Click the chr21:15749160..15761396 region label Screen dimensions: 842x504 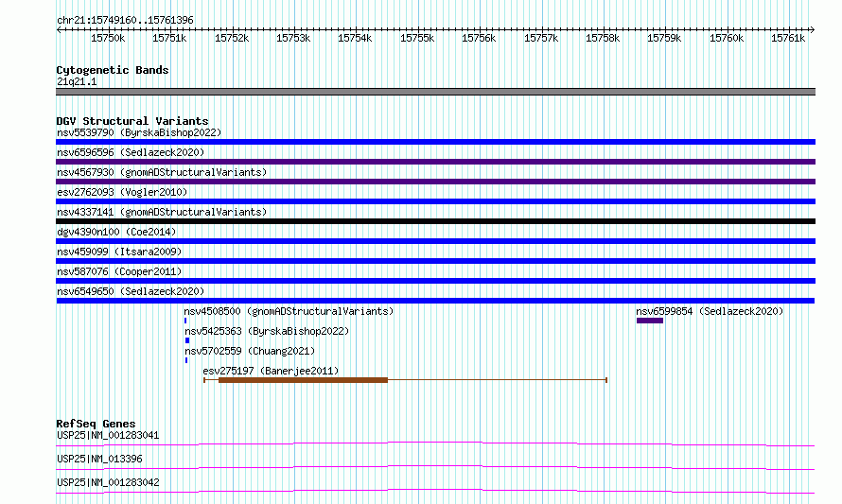point(125,20)
